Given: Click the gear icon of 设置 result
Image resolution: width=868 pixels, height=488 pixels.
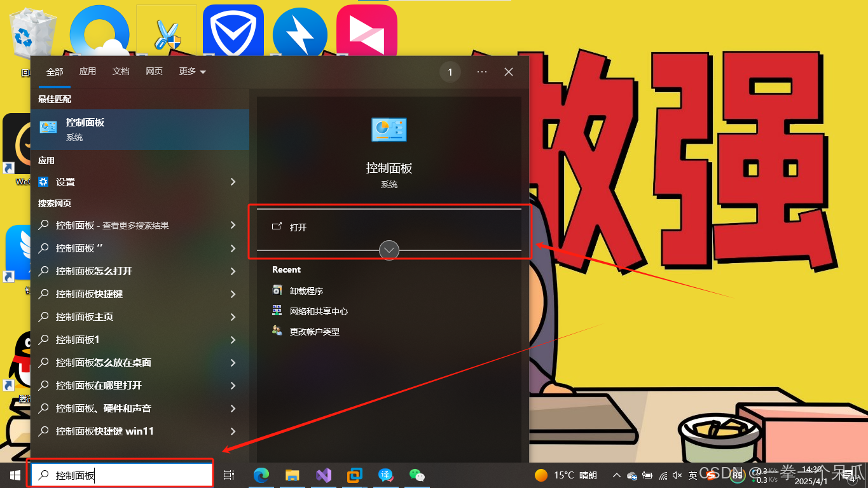Looking at the screenshot, I should [x=43, y=182].
